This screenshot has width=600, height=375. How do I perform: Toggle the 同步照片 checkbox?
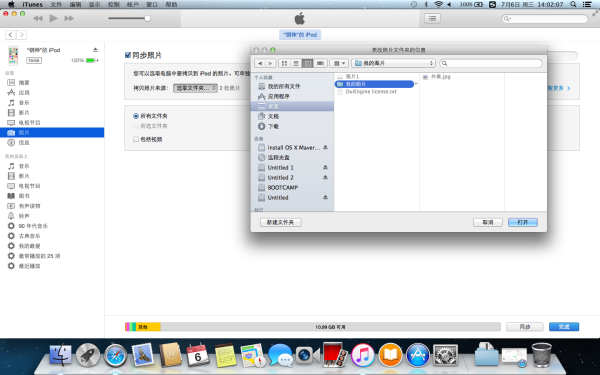click(x=128, y=55)
